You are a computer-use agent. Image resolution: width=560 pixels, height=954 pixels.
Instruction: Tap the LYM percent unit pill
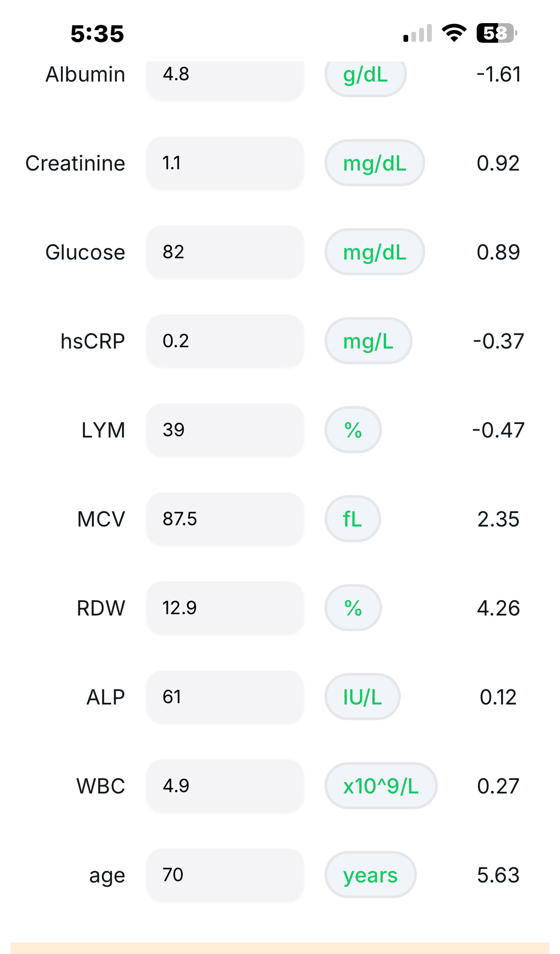(353, 430)
